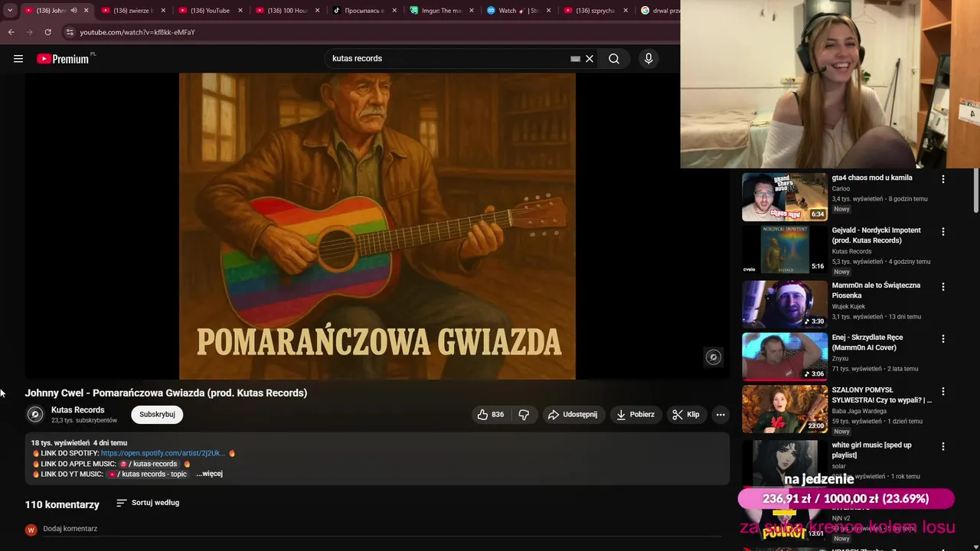The height and width of the screenshot is (551, 980).
Task: Click the '110 komentarzy' count text
Action: [62, 504]
